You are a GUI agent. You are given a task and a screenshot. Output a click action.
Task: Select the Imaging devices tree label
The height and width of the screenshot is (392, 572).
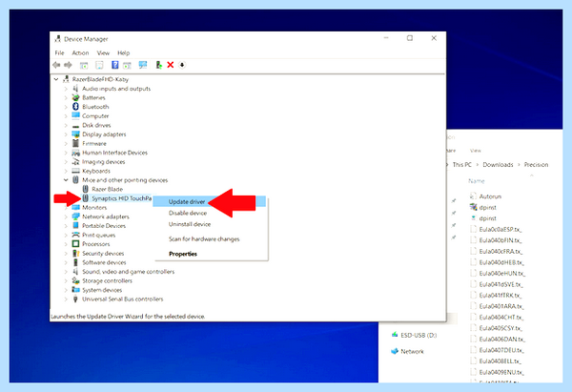103,162
